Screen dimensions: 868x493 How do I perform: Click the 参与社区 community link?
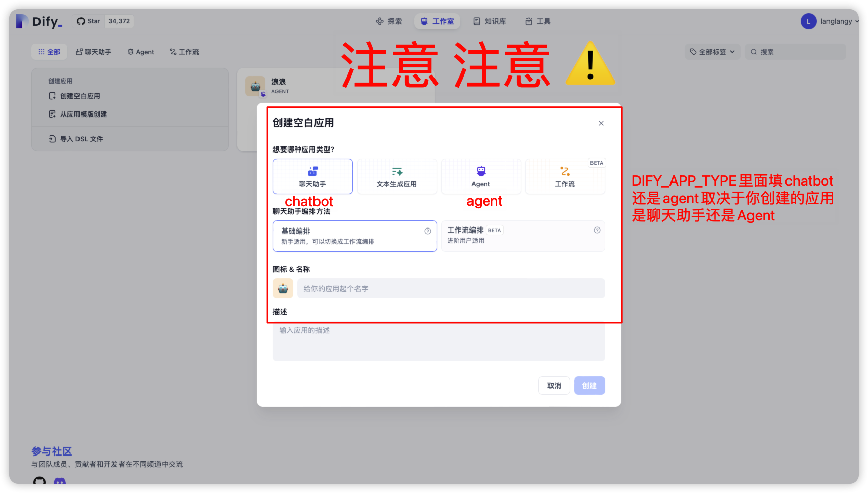click(51, 451)
